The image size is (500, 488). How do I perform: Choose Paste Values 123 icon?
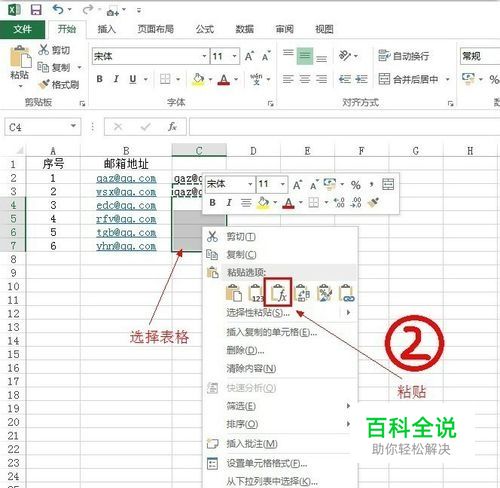[x=256, y=293]
